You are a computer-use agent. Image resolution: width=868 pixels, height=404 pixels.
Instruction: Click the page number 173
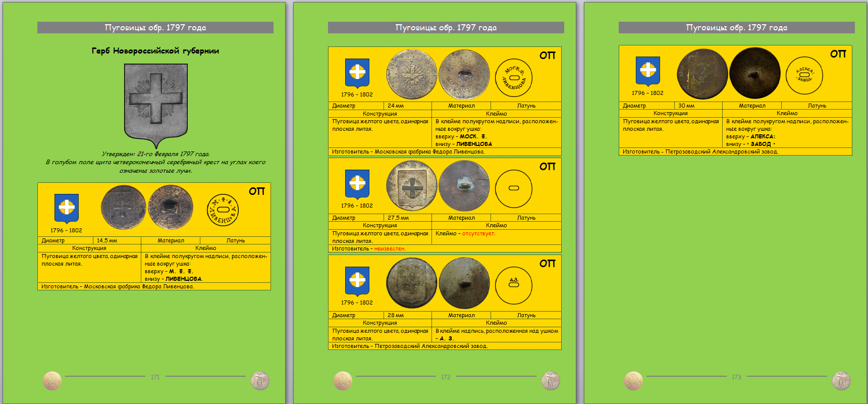736,377
